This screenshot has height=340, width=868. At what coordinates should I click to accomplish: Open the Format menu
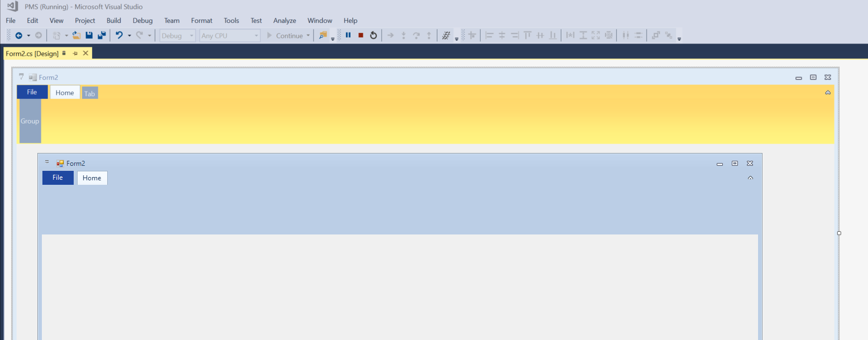click(202, 21)
